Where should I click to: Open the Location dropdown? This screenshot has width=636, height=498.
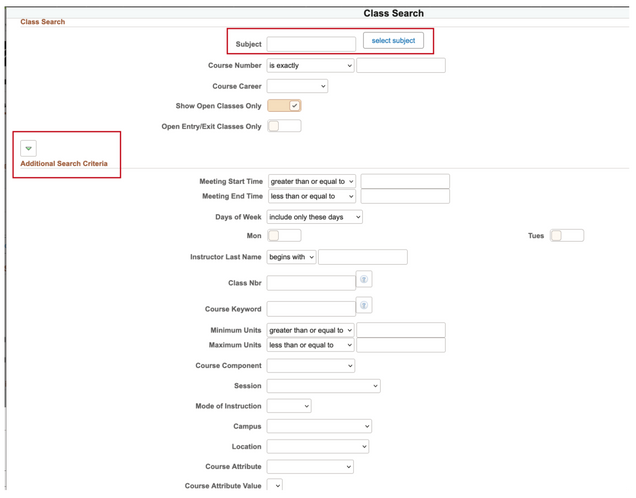(318, 447)
